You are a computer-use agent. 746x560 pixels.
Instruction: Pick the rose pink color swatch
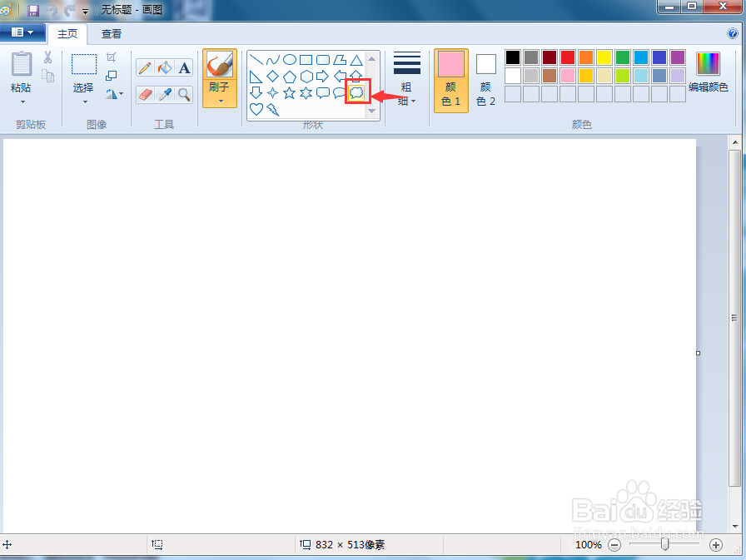point(568,76)
